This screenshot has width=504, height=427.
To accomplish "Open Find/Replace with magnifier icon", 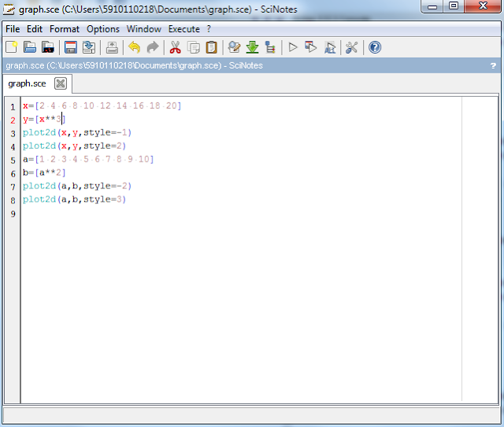I will [x=234, y=47].
